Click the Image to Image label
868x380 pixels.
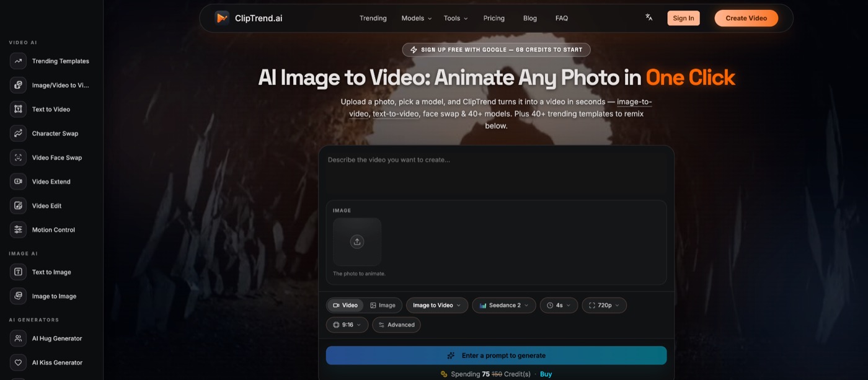point(55,296)
